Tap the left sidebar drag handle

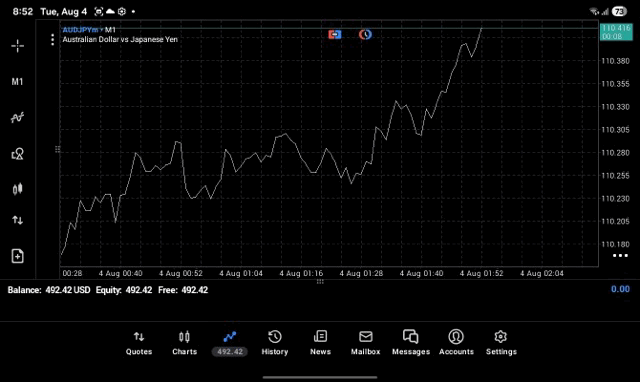[x=57, y=149]
